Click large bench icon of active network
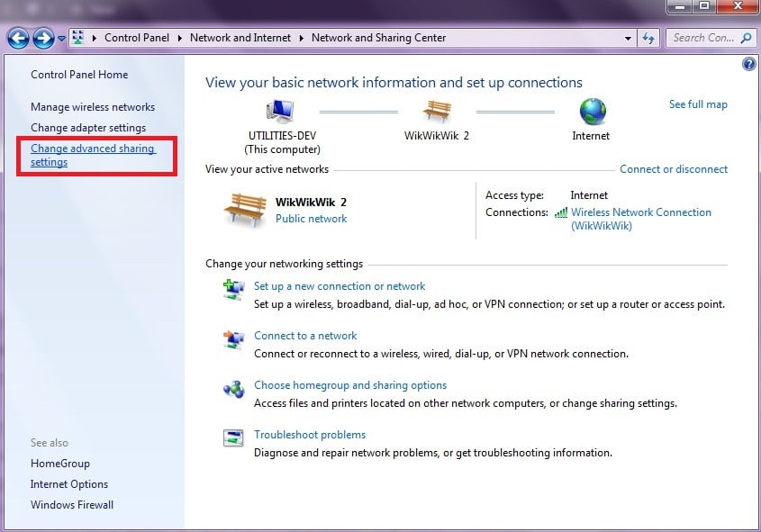Viewport: 761px width, 532px height. (245, 210)
